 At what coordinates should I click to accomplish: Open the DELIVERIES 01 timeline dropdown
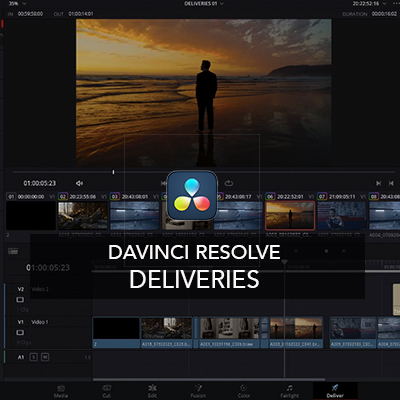click(x=204, y=4)
